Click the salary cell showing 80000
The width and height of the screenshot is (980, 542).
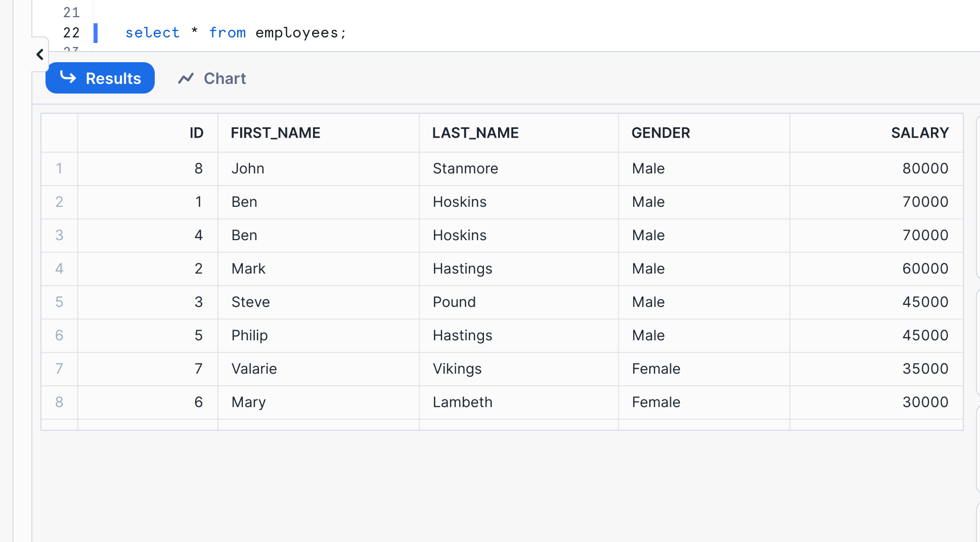[876, 168]
